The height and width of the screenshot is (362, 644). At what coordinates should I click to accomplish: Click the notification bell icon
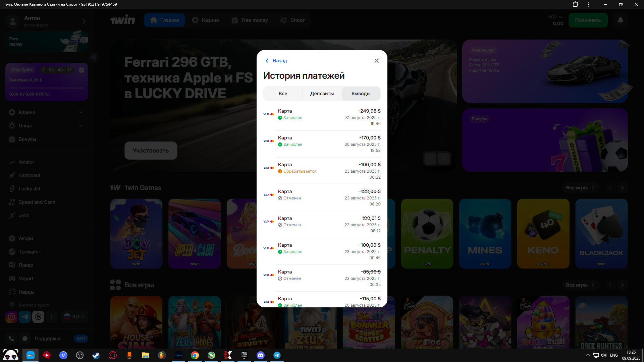click(620, 20)
